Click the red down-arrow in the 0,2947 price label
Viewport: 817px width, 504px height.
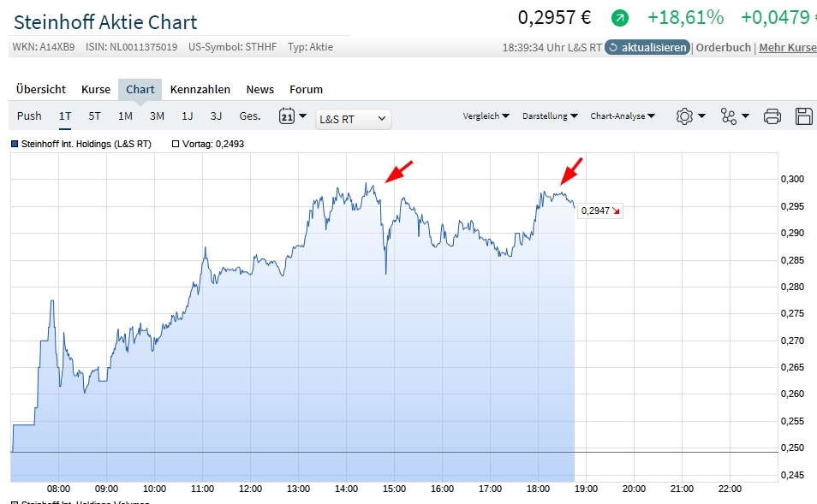click(615, 210)
